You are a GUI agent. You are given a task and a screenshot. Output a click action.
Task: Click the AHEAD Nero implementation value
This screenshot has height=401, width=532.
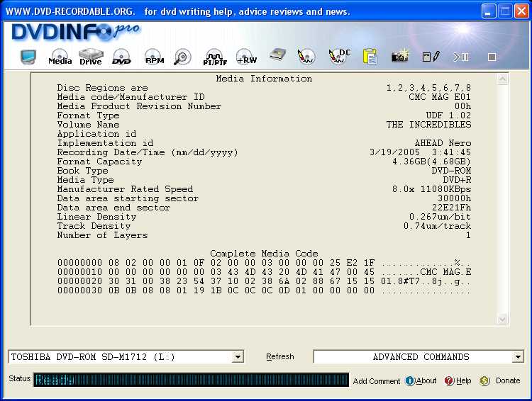(443, 143)
